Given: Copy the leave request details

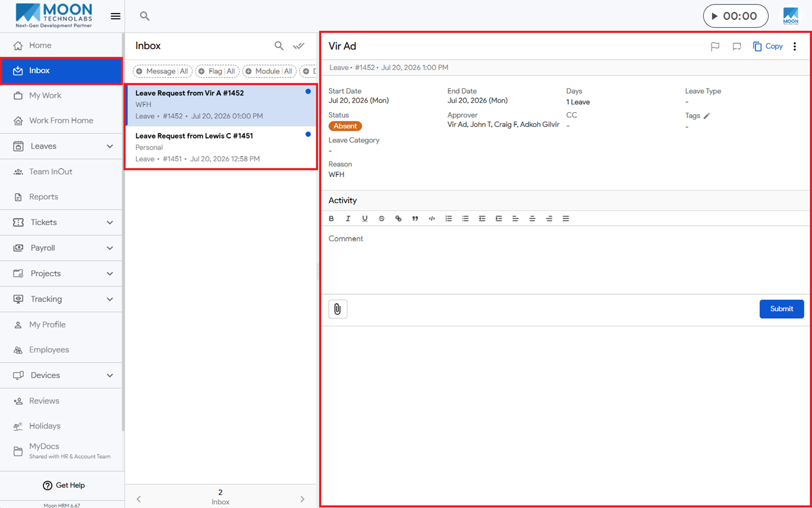Looking at the screenshot, I should [x=768, y=46].
